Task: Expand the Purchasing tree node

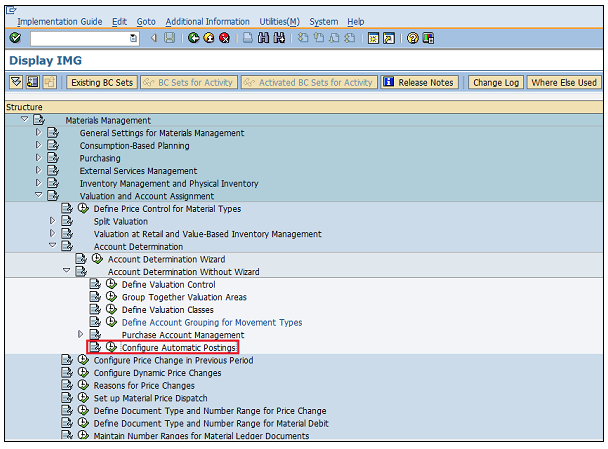Action: pyautogui.click(x=39, y=158)
